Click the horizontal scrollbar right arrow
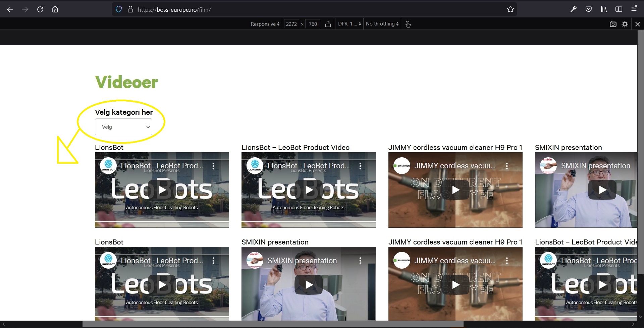The image size is (644, 328). pos(633,324)
